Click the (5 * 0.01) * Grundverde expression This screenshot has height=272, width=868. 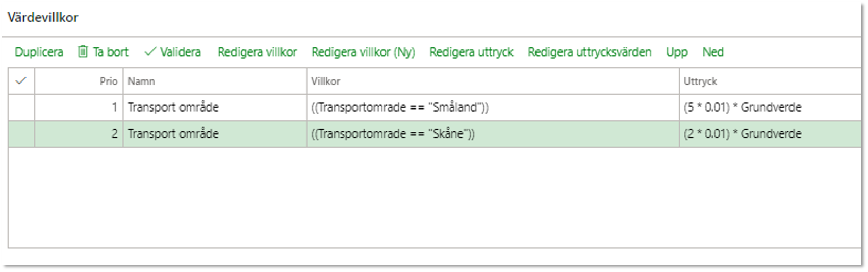tap(743, 107)
